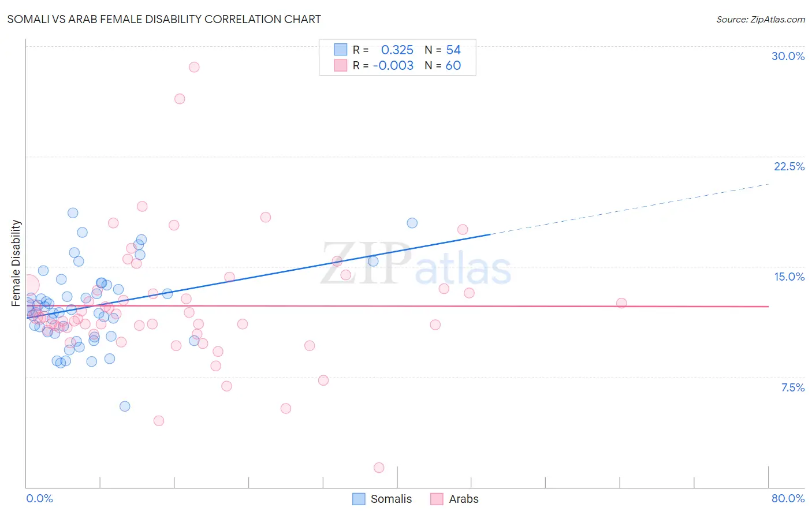Click the Source: ZipAtlas.com text
The image size is (812, 515).
[761, 19]
